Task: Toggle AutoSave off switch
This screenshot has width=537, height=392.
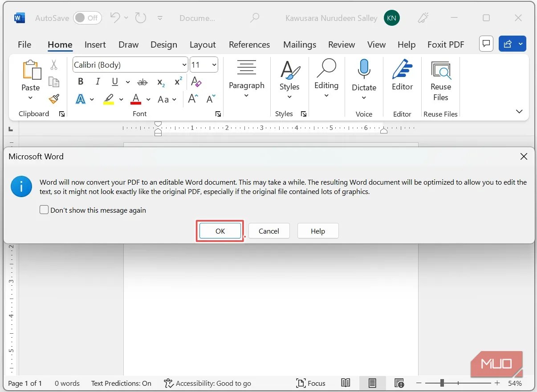Action: pos(87,18)
